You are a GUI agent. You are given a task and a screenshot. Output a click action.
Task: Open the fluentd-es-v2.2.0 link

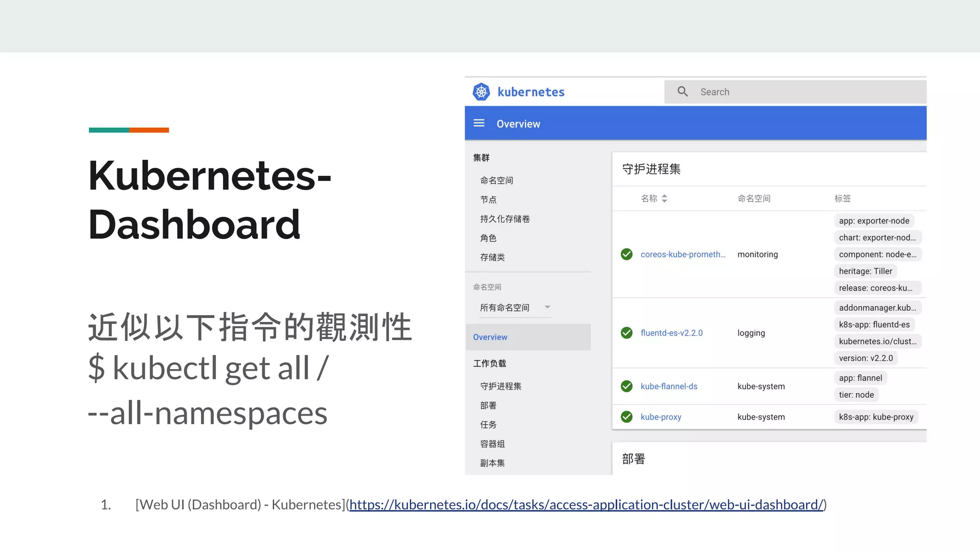(x=671, y=332)
